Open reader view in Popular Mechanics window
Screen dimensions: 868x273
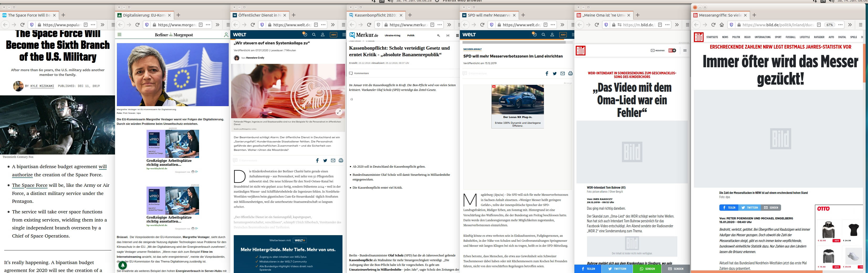point(86,25)
